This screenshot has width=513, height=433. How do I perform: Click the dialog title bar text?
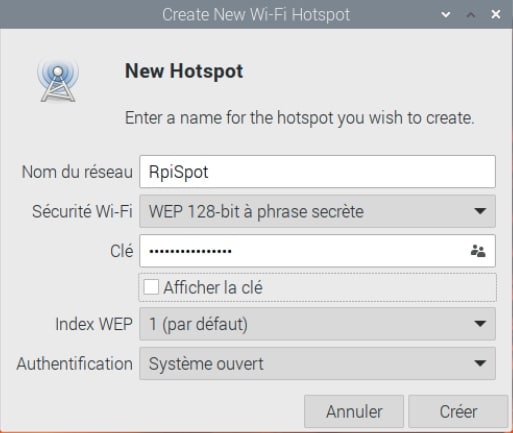coord(256,15)
